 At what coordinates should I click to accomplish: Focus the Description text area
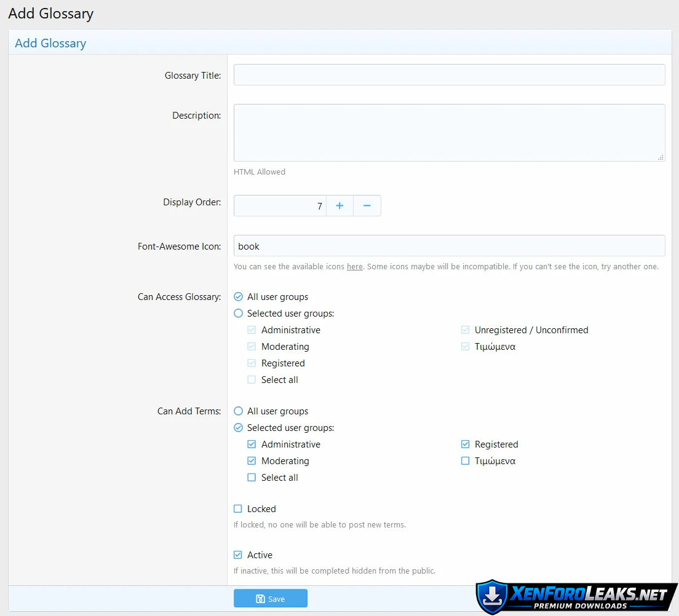[449, 133]
